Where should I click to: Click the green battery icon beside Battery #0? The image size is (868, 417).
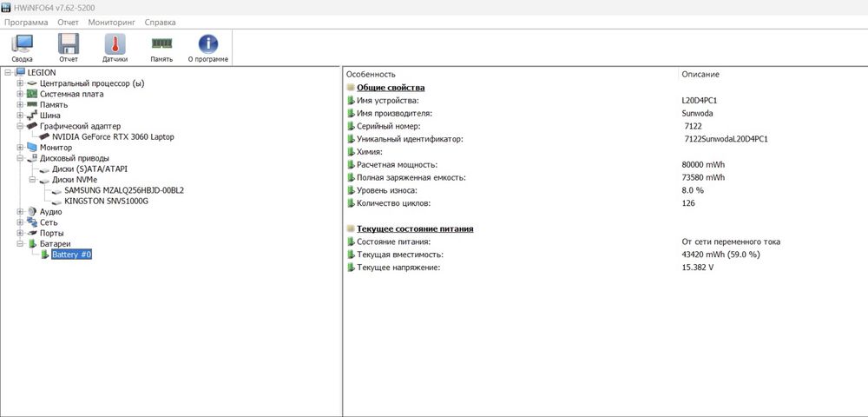pos(45,255)
